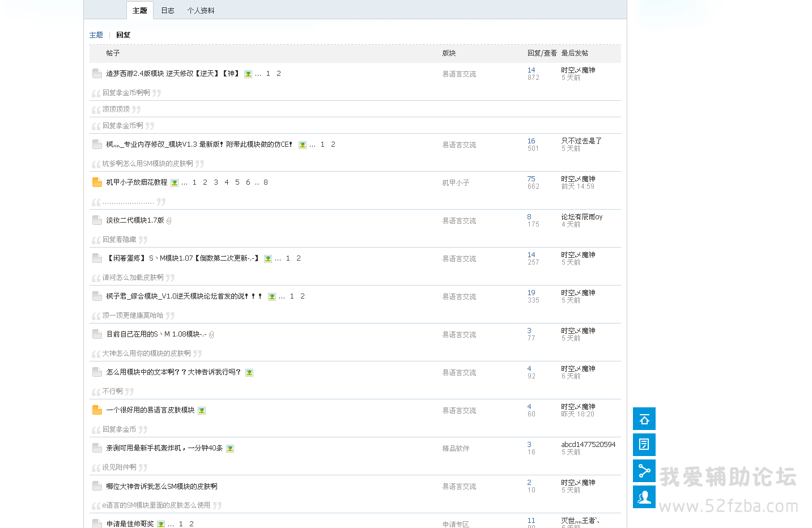Click last post time 昨天 18:20
This screenshot has height=528, width=812.
578,414
